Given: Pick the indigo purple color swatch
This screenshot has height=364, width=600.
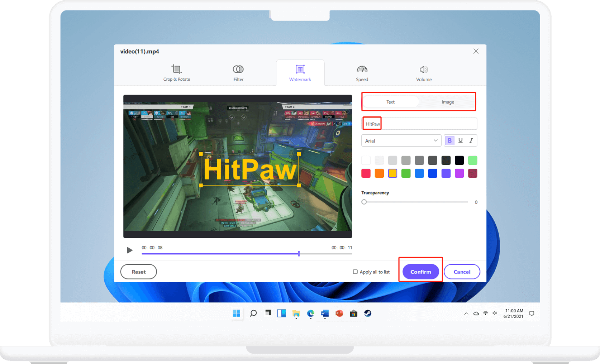Looking at the screenshot, I should [x=446, y=173].
